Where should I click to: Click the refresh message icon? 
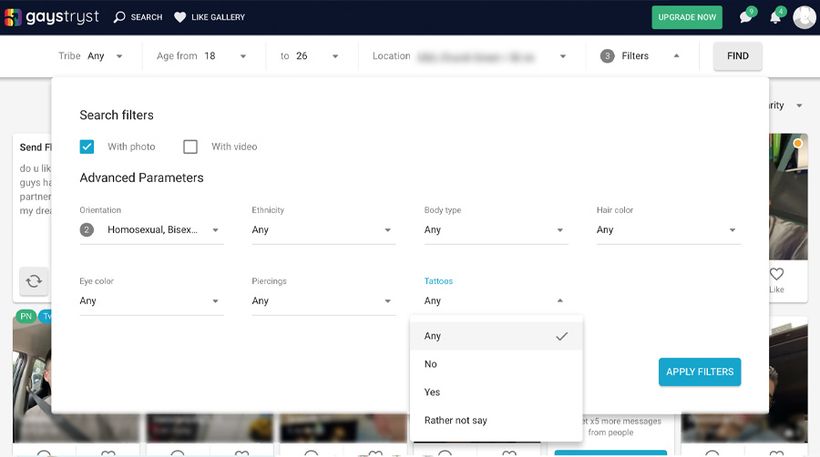click(x=34, y=281)
